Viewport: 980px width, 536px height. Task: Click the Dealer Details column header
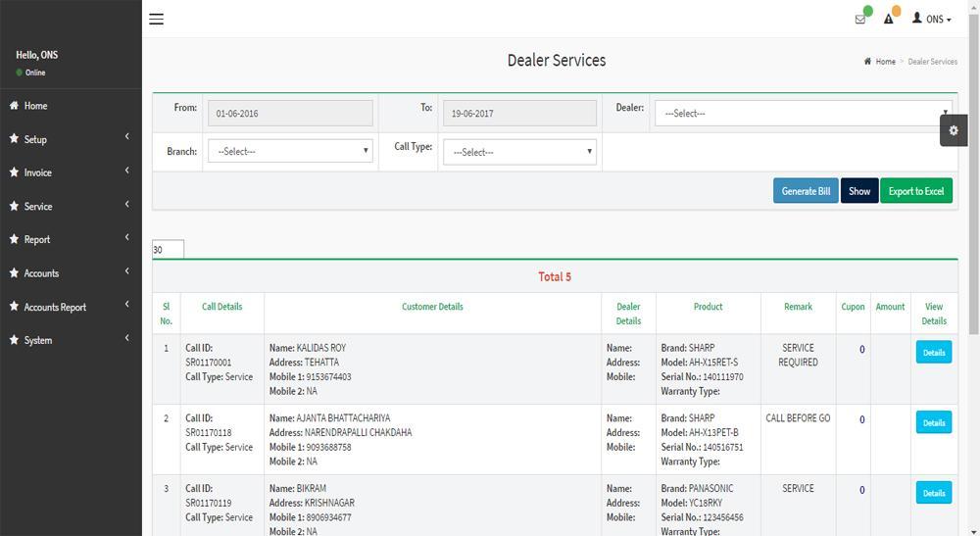628,314
